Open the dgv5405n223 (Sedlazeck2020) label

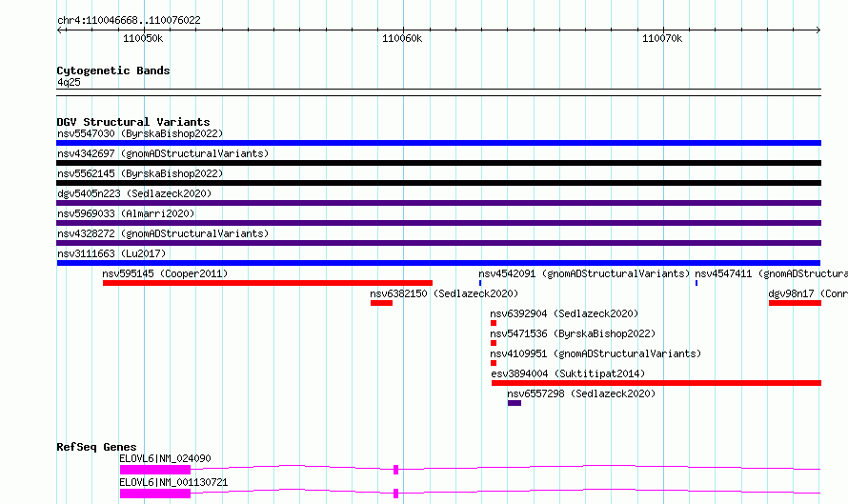coord(134,193)
